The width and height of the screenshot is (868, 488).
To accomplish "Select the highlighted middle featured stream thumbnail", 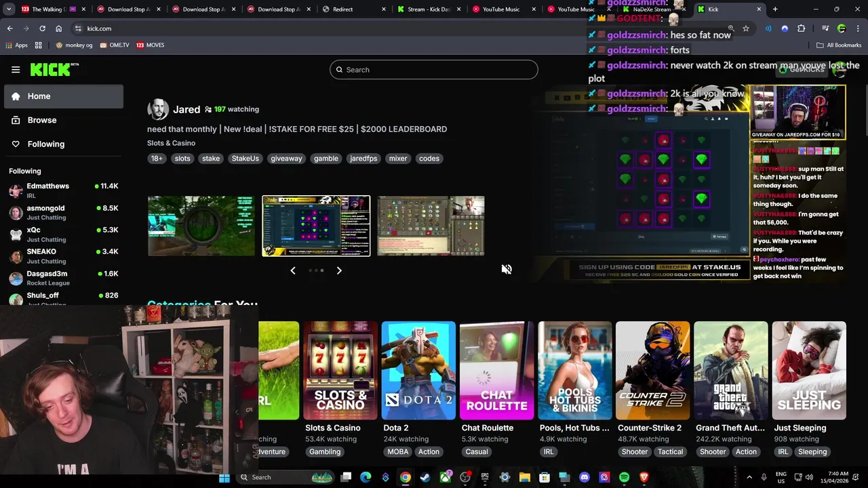I will 316,226.
